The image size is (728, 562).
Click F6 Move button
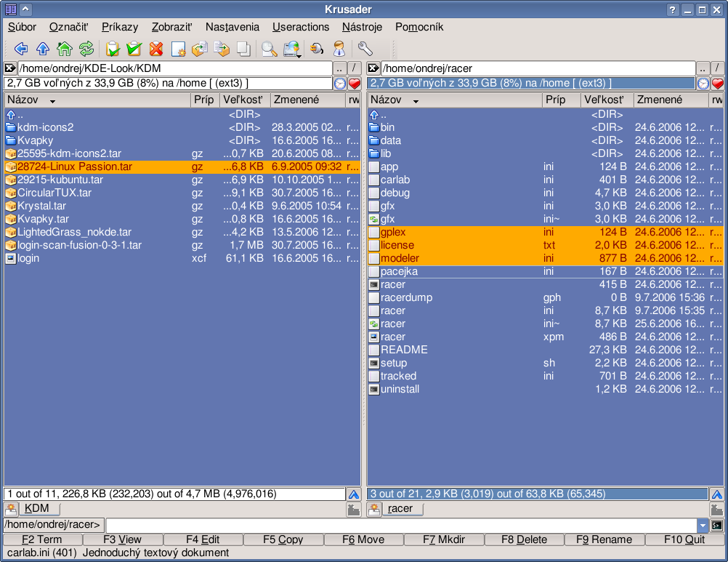coord(363,539)
